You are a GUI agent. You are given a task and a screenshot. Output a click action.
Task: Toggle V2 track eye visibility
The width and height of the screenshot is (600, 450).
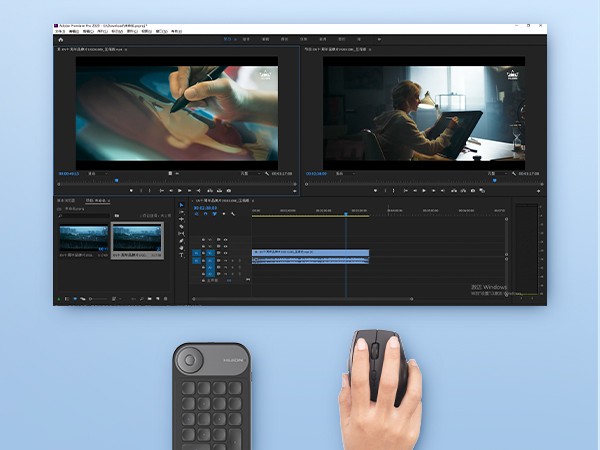[225, 246]
